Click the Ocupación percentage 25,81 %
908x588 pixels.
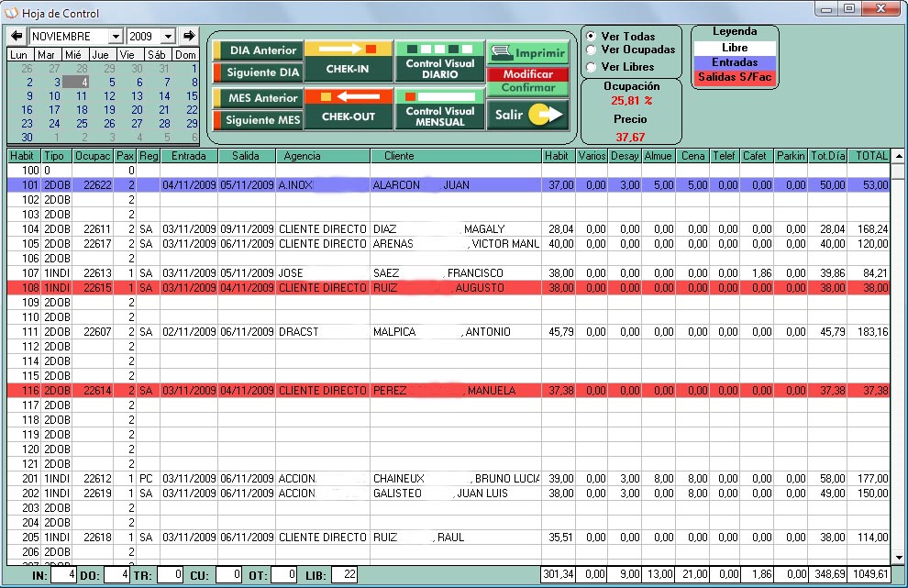631,101
